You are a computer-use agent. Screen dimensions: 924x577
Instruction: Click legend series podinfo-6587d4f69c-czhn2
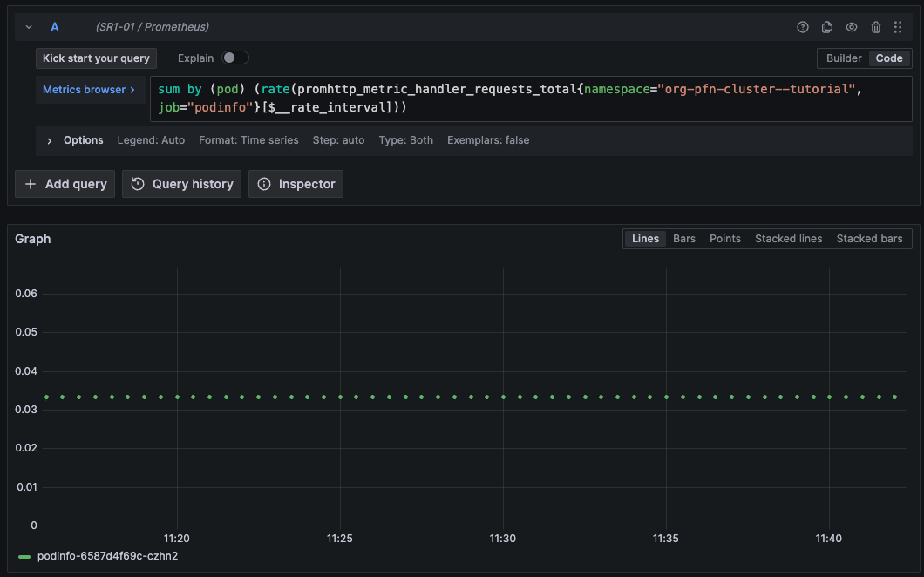click(x=107, y=556)
